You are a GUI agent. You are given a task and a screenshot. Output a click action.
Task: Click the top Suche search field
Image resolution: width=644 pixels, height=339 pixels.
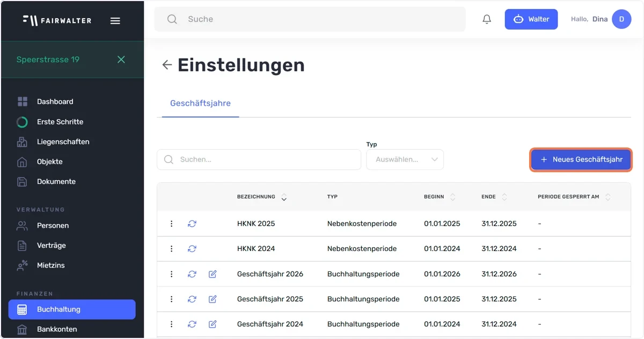(x=310, y=19)
